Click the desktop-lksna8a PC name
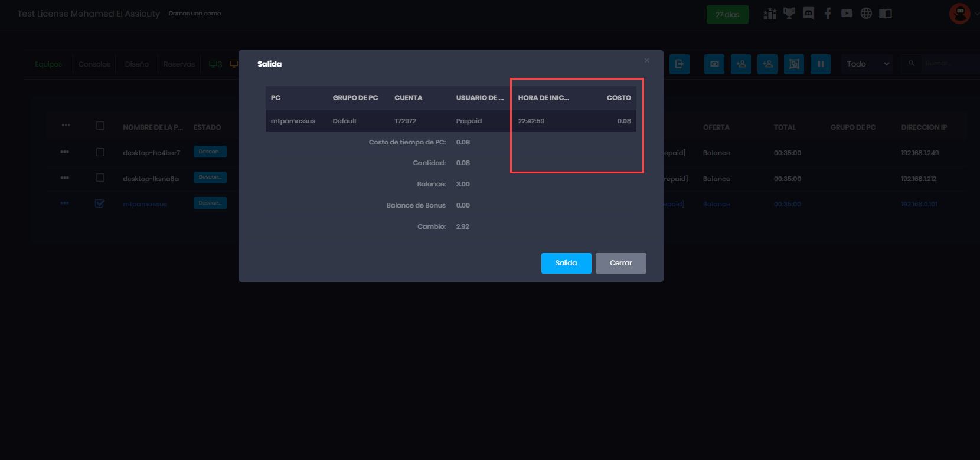This screenshot has width=980, height=460. click(x=151, y=179)
